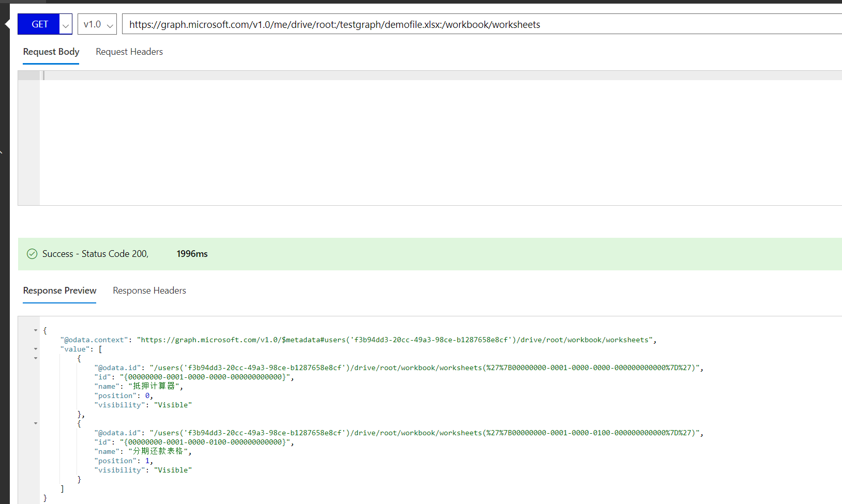Click the 1996ms response time text
842x504 pixels.
(x=192, y=254)
